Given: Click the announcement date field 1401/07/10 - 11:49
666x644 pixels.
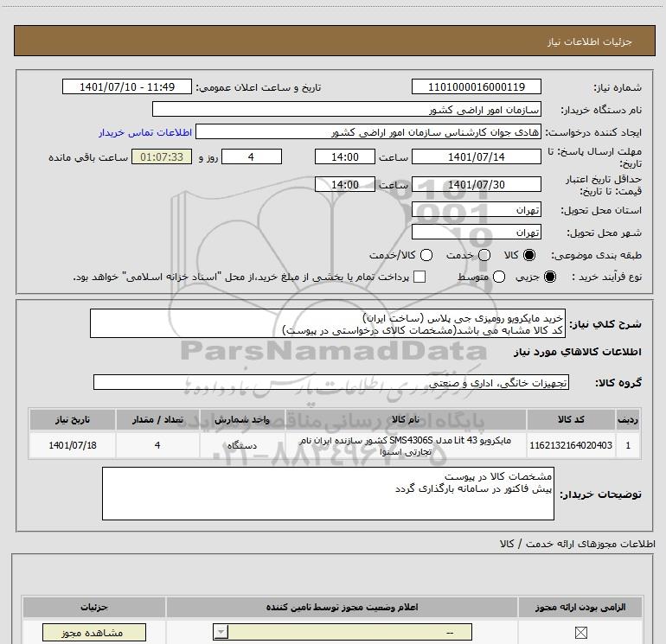Looking at the screenshot, I should (x=127, y=86).
